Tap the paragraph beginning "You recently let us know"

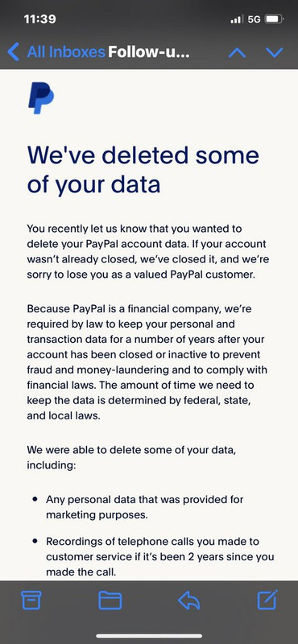click(147, 251)
